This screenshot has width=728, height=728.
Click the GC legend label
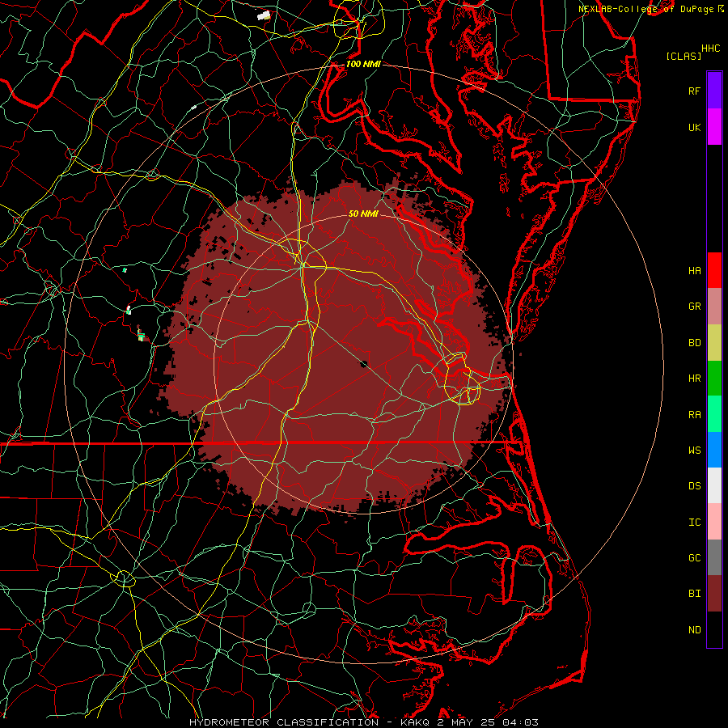[x=694, y=558]
